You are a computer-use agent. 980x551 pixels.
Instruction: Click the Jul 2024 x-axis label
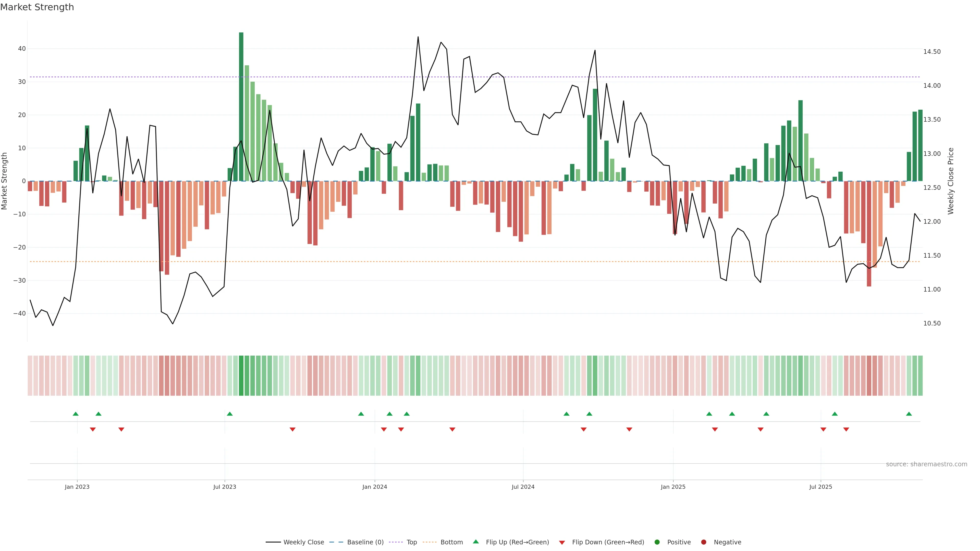[523, 487]
